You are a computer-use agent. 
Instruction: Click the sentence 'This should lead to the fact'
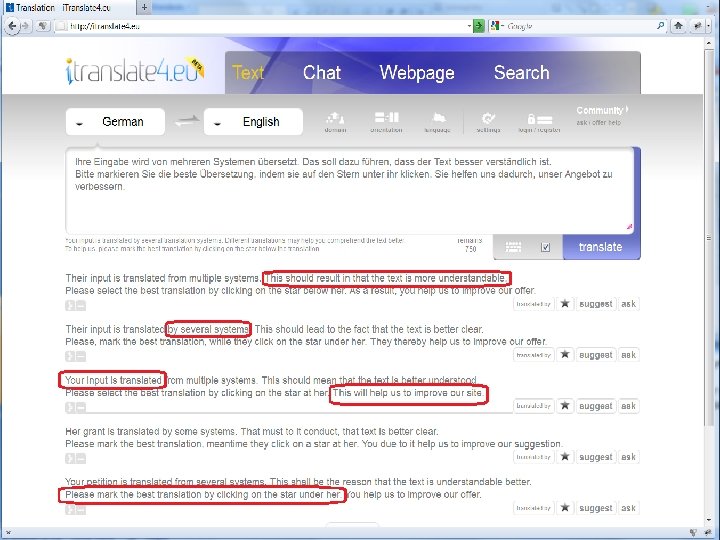click(369, 329)
